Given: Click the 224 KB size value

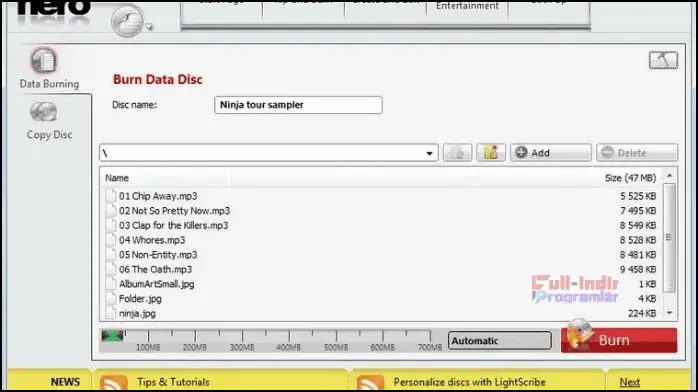Looking at the screenshot, I should (642, 313).
